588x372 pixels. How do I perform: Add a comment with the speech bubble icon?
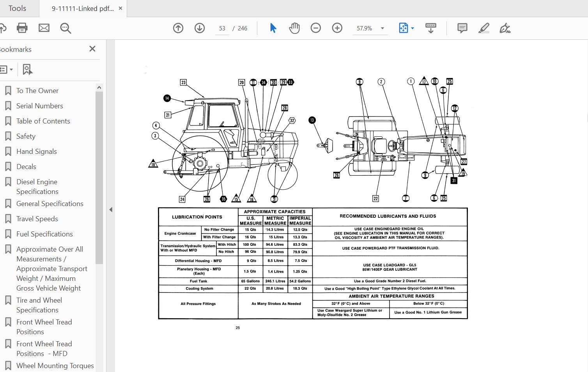tap(462, 28)
